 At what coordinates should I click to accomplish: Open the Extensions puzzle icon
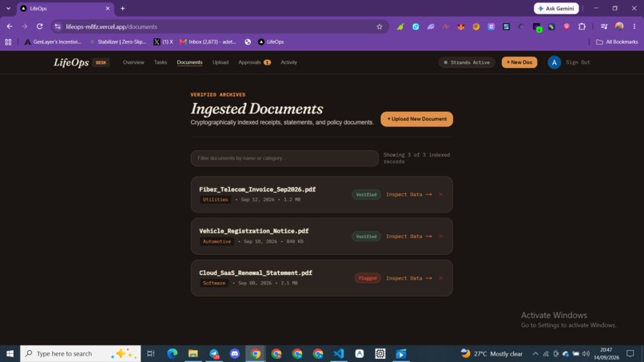[582, 26]
